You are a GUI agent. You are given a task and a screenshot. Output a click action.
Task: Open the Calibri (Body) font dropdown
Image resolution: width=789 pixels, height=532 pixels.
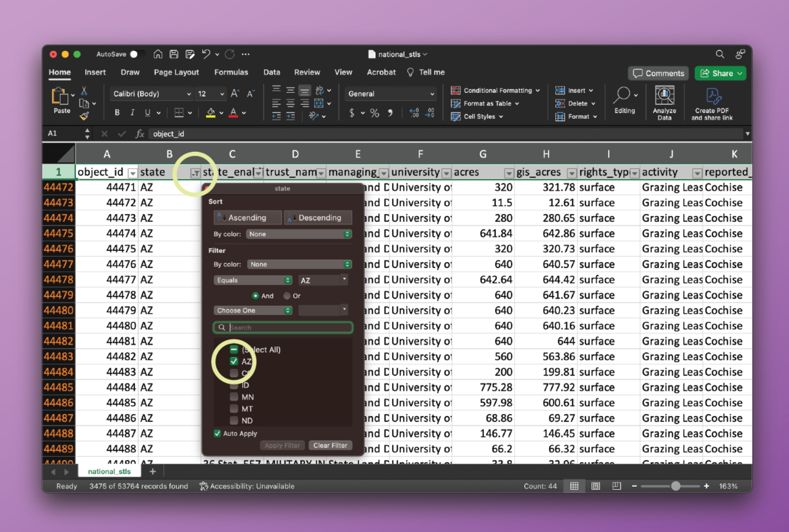151,94
